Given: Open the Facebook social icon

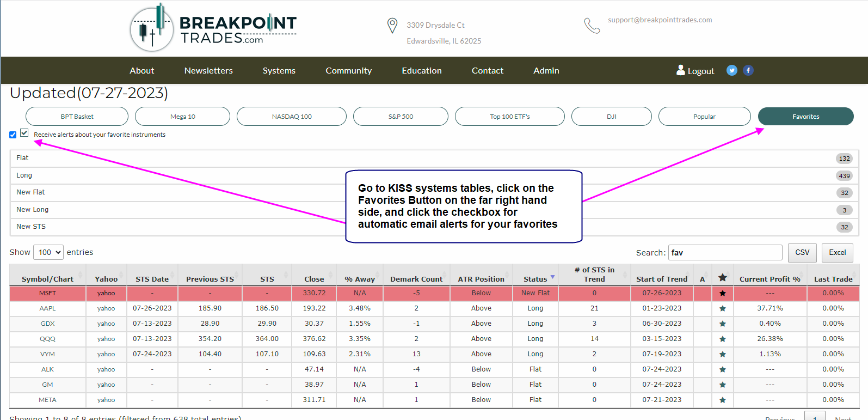Looking at the screenshot, I should click(x=748, y=70).
